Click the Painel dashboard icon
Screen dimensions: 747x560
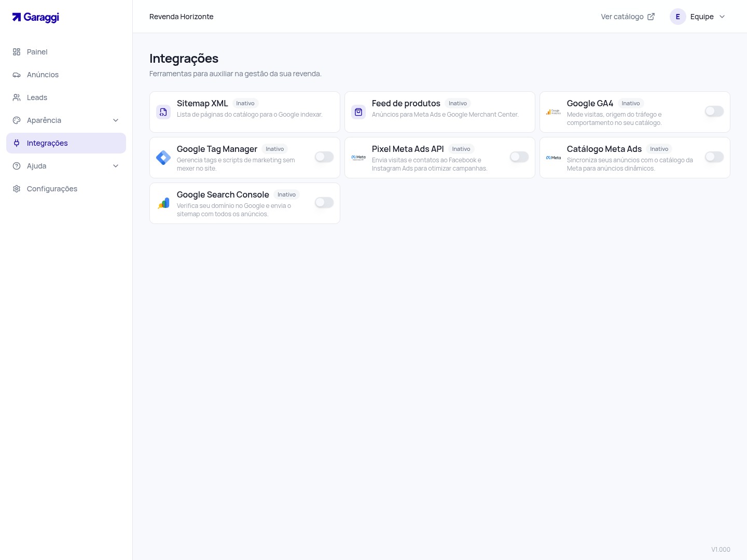17,52
